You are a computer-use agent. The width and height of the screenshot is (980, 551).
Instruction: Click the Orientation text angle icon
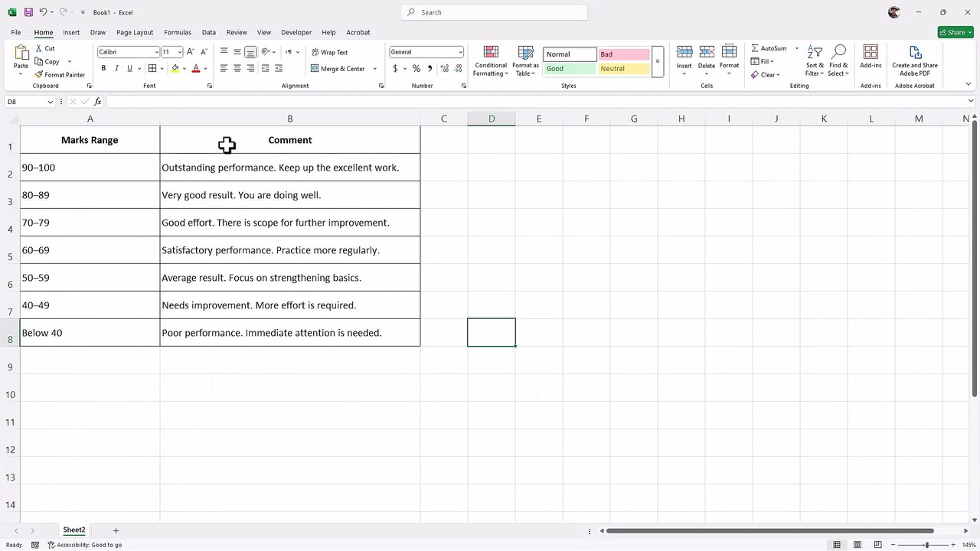pyautogui.click(x=266, y=52)
